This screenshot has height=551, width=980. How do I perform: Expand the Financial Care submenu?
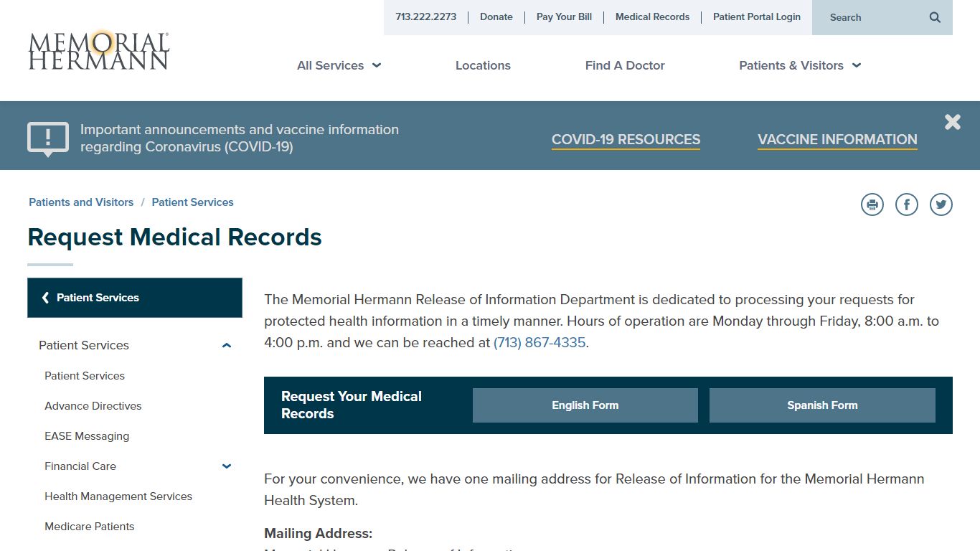click(227, 466)
